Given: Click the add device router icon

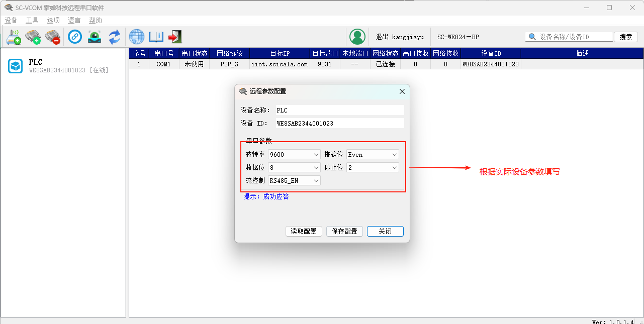Looking at the screenshot, I should pos(14,37).
